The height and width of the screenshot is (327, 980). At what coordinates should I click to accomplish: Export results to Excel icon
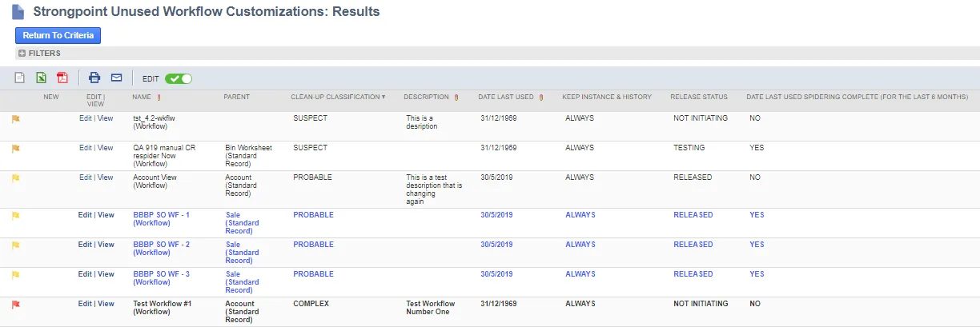point(42,78)
